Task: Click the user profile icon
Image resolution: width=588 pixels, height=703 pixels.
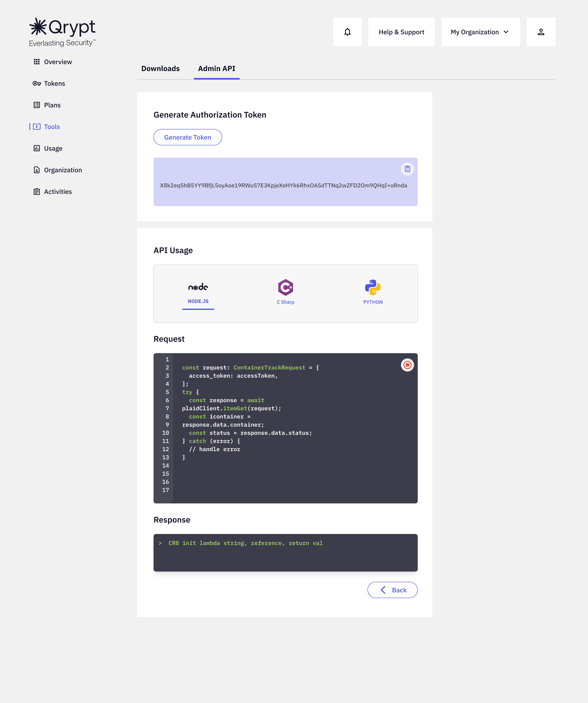Action: [540, 32]
